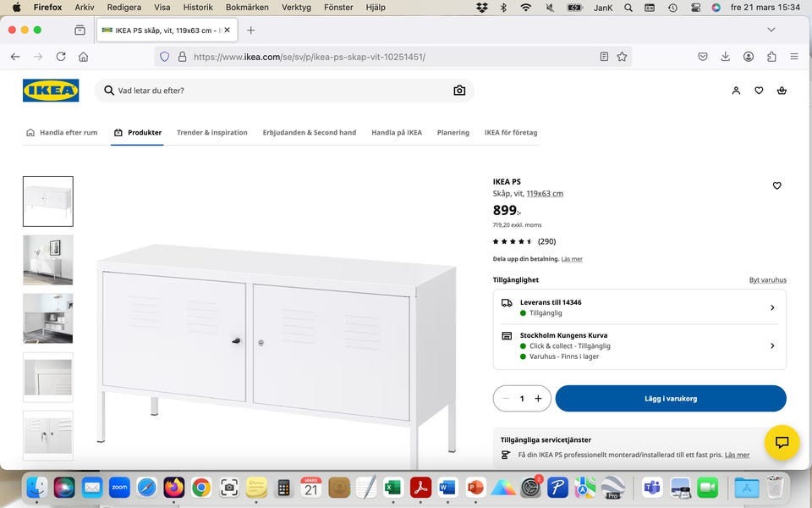Open the shopping basket icon
The width and height of the screenshot is (812, 508).
(782, 91)
